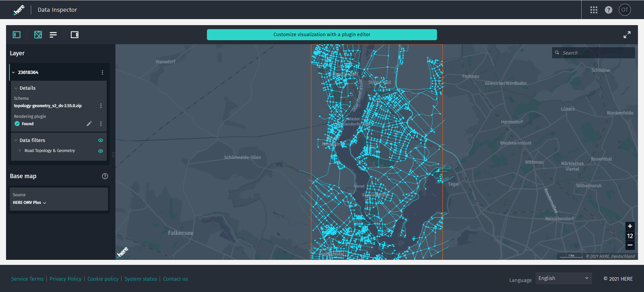Toggle Data filters visibility eye

pos(100,140)
